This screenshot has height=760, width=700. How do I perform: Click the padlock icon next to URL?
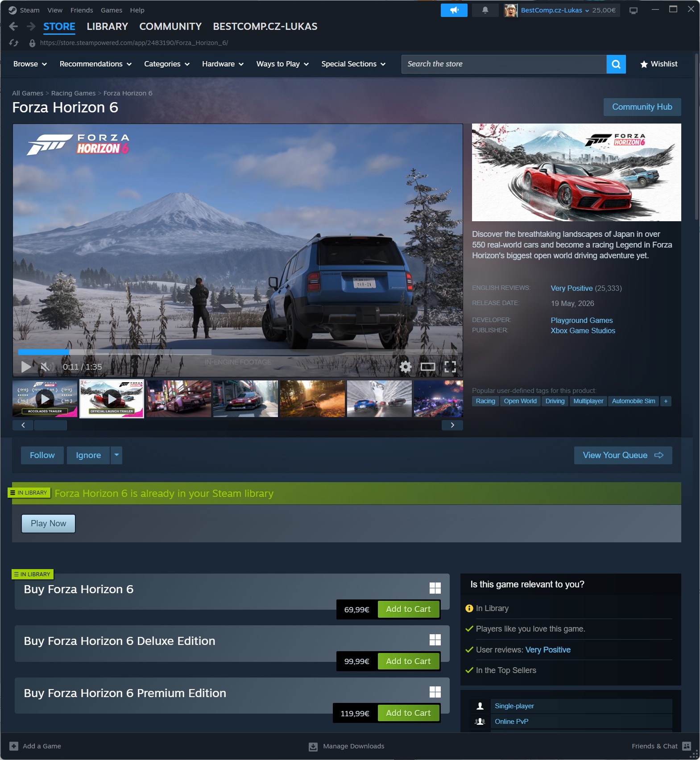[x=32, y=43]
